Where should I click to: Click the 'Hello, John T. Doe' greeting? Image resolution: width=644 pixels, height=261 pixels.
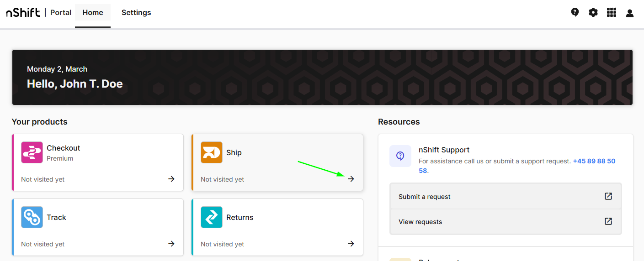(75, 84)
